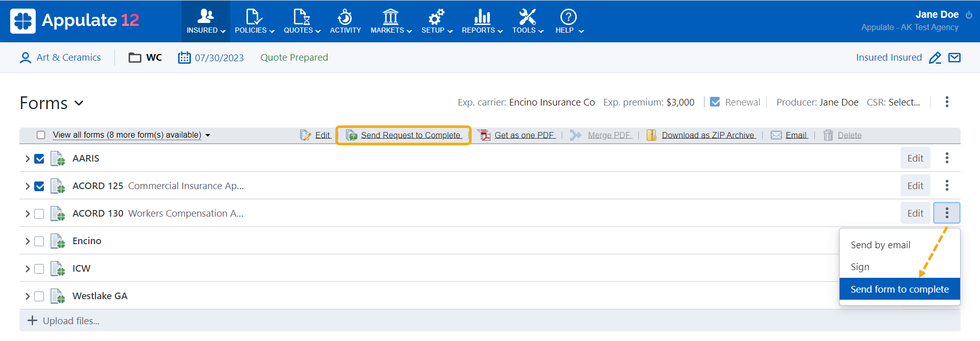Check the Encino form checkbox
This screenshot has height=341, width=980.
39,241
